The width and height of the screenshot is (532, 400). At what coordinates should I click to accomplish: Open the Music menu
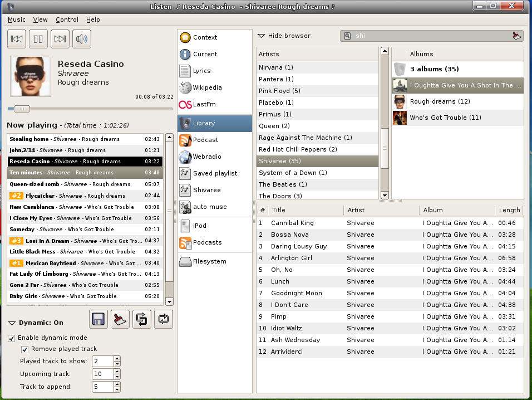tap(17, 19)
